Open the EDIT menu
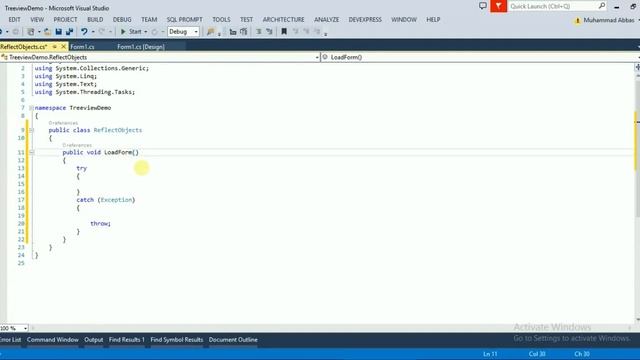This screenshot has width=640, height=360. tap(14, 20)
